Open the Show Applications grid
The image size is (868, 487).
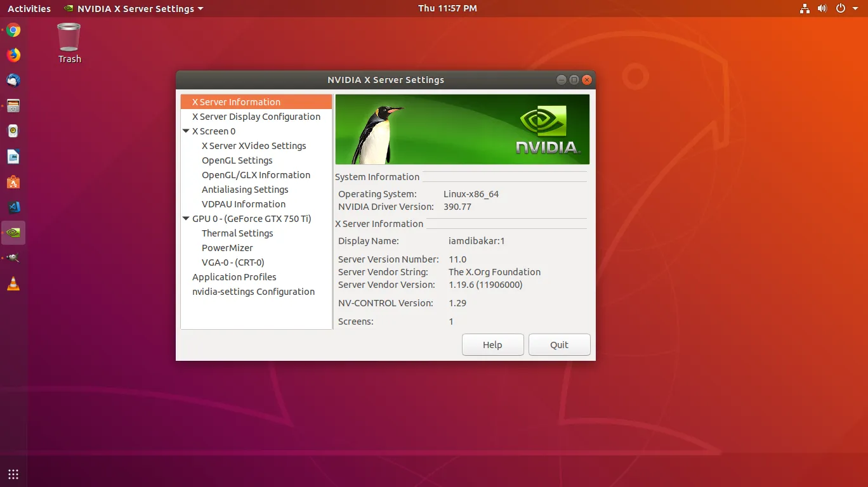click(13, 474)
